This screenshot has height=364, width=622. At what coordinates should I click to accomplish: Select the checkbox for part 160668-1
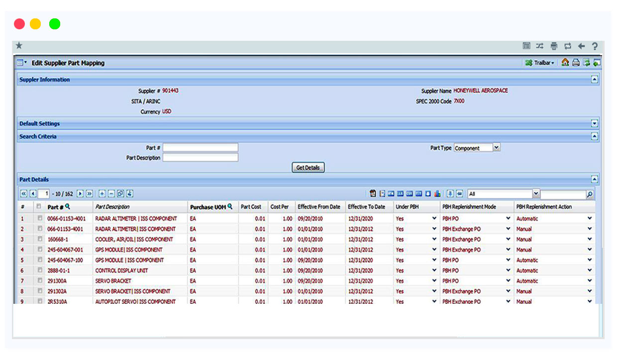coord(40,239)
